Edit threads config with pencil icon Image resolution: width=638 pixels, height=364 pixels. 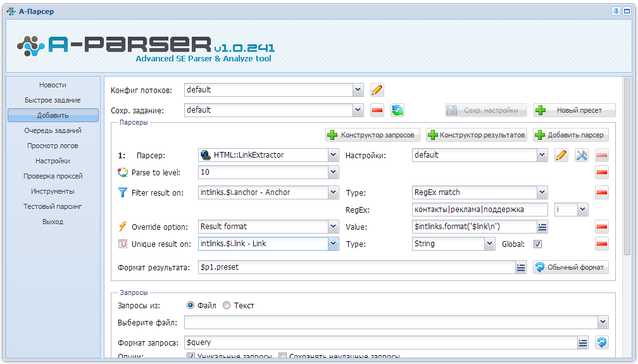[377, 89]
